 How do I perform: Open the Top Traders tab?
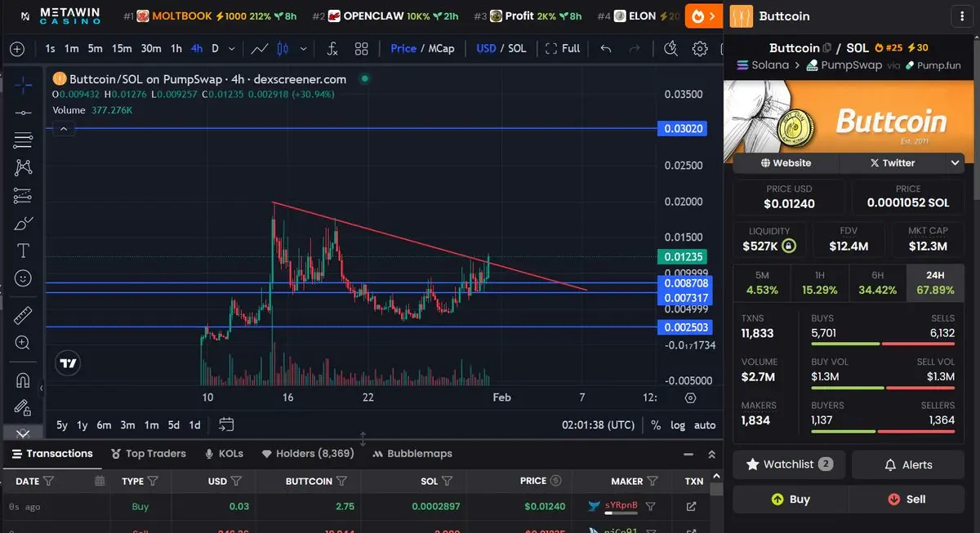coord(149,454)
